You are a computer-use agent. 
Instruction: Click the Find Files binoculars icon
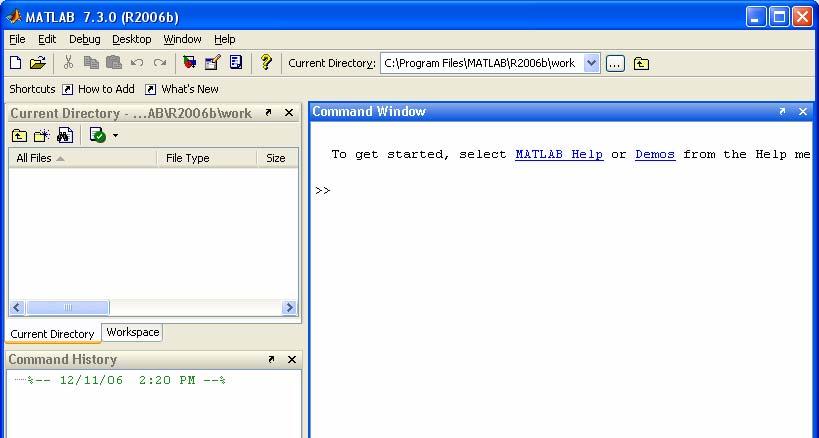pyautogui.click(x=65, y=135)
